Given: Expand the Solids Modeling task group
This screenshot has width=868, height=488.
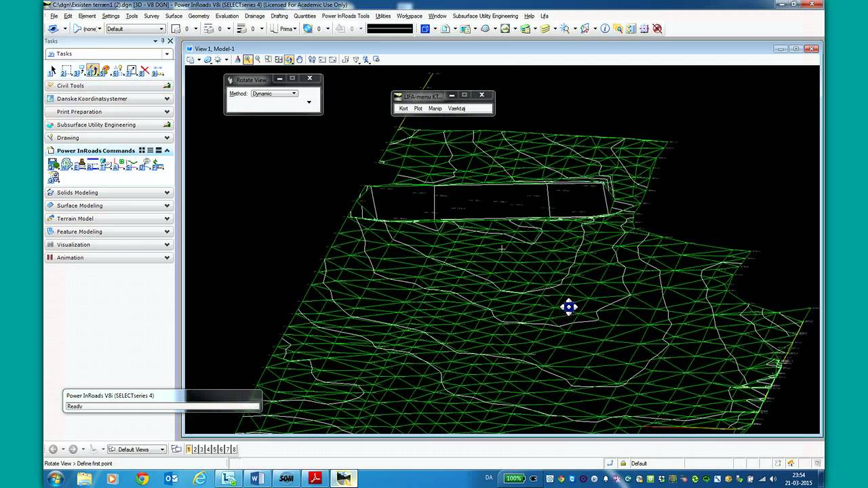Looking at the screenshot, I should tap(108, 192).
